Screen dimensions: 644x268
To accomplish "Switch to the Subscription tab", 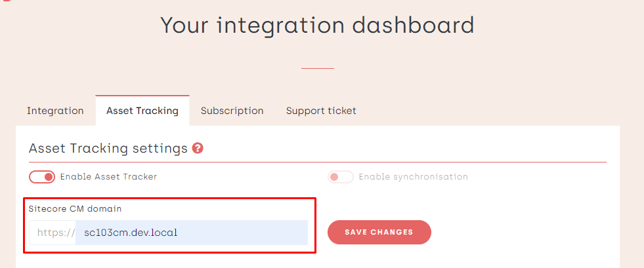I will pyautogui.click(x=232, y=111).
